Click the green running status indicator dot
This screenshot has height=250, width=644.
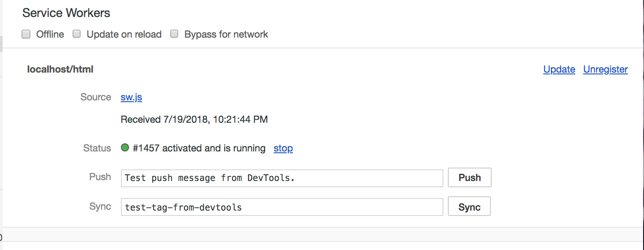[x=125, y=147]
